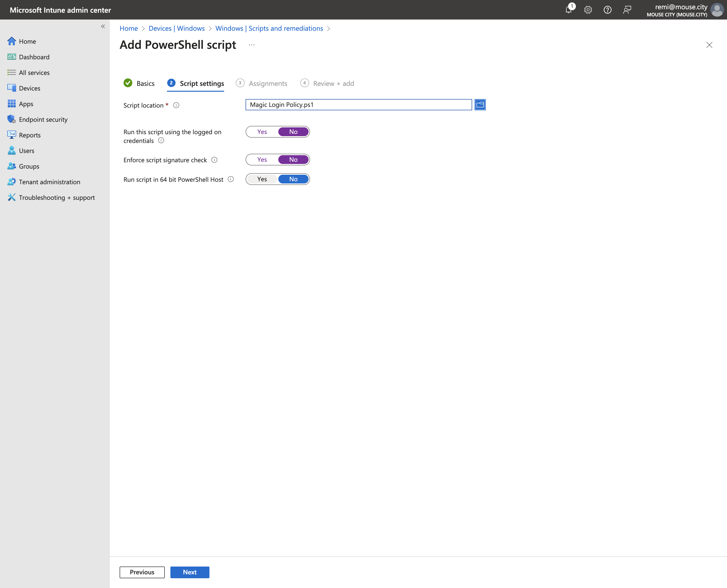Show info for logged on credentials setting
Image resolution: width=727 pixels, height=588 pixels.
(161, 141)
